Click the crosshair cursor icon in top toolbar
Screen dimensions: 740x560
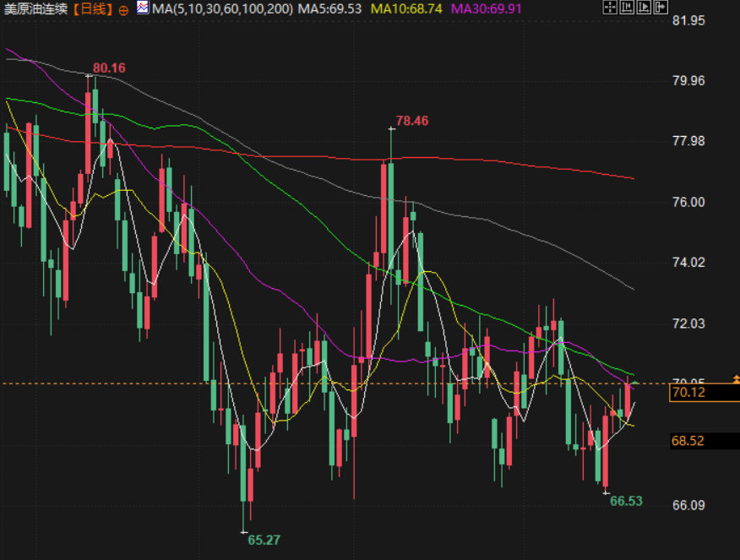[611, 8]
